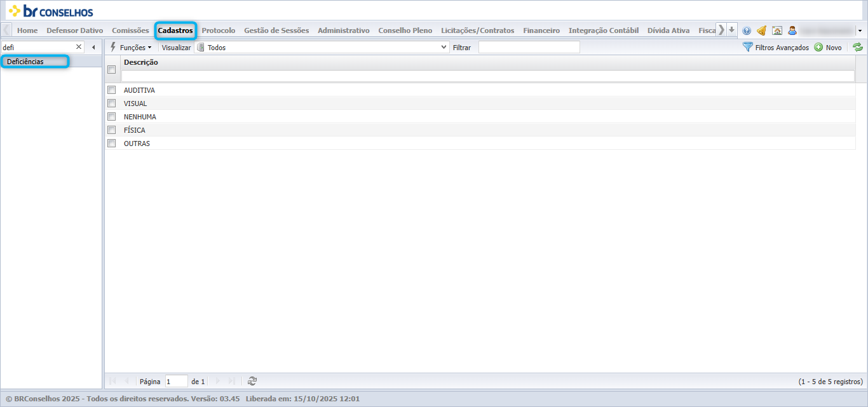868x407 pixels.
Task: Open the user account dropdown arrow
Action: point(860,30)
